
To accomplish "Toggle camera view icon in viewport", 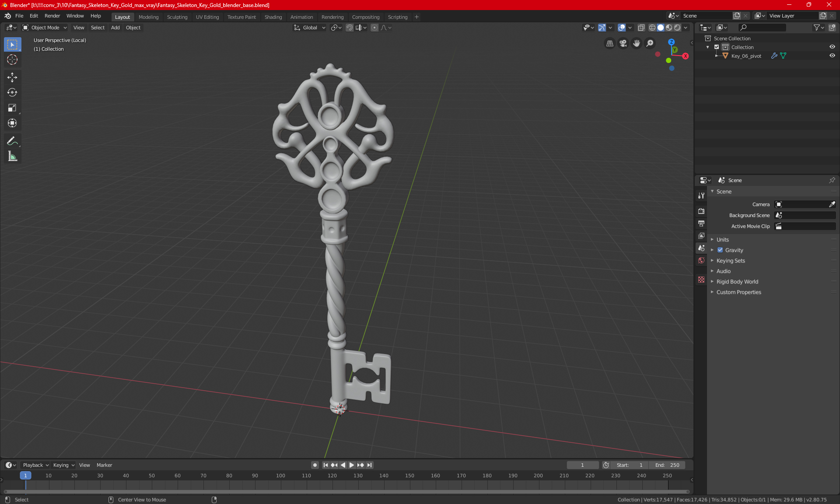I will 623,43.
